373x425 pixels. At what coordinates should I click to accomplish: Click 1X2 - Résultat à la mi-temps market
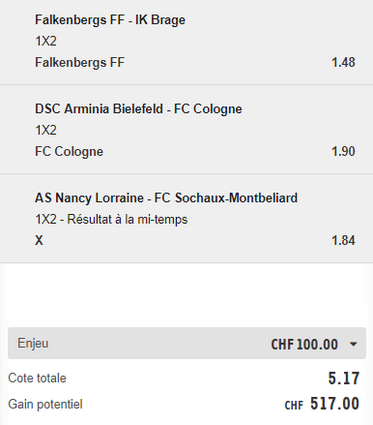coord(111,219)
